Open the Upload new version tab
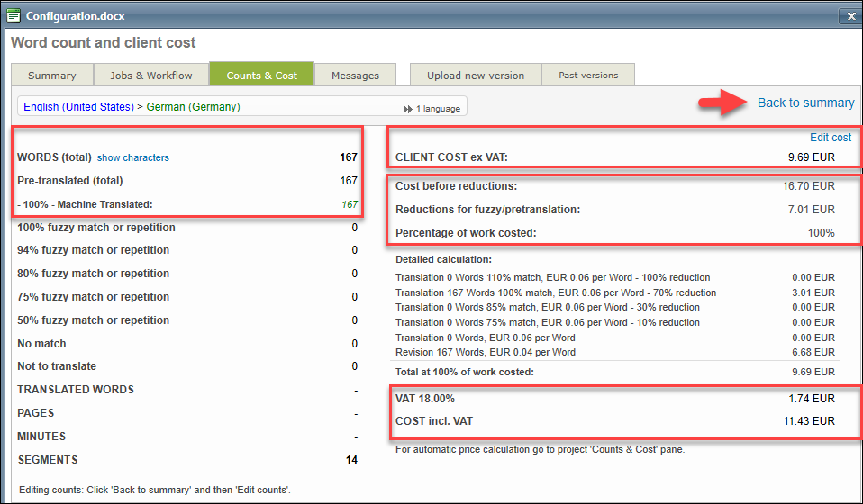This screenshot has width=863, height=504. tap(476, 76)
